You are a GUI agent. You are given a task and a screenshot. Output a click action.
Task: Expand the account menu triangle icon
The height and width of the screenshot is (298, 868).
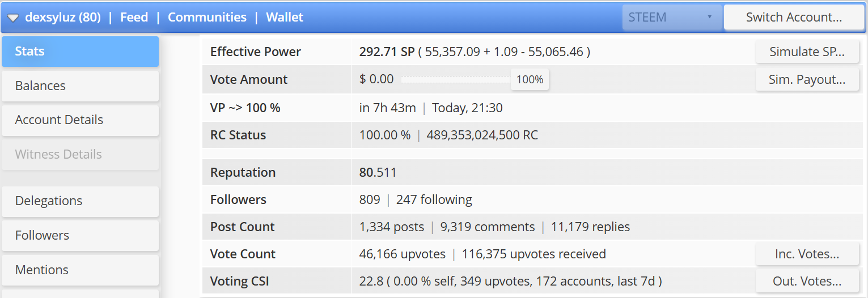tap(13, 18)
